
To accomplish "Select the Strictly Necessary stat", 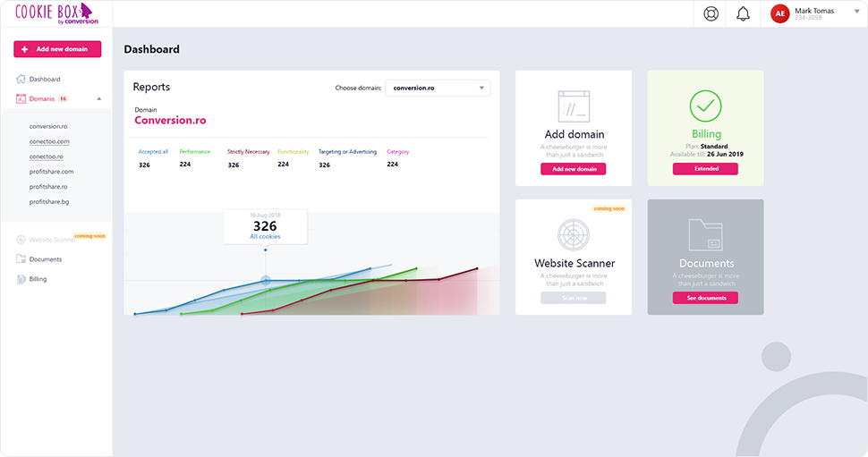I will 248,158.
